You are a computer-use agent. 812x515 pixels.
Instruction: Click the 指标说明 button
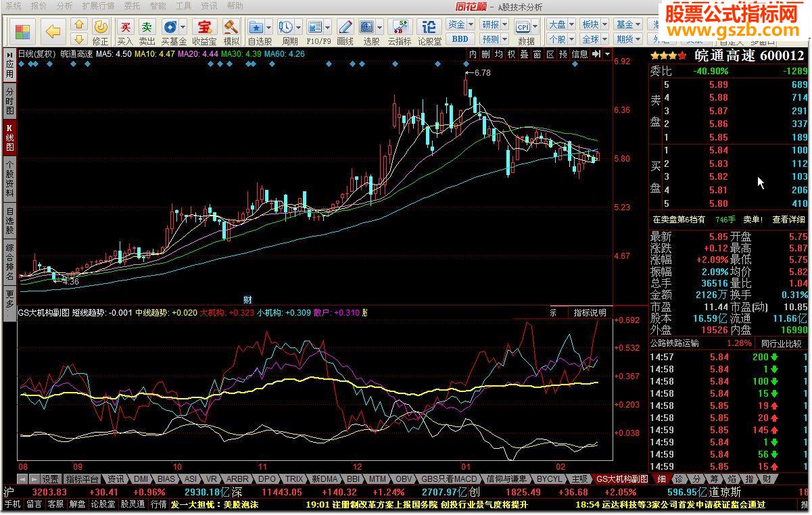point(590,312)
